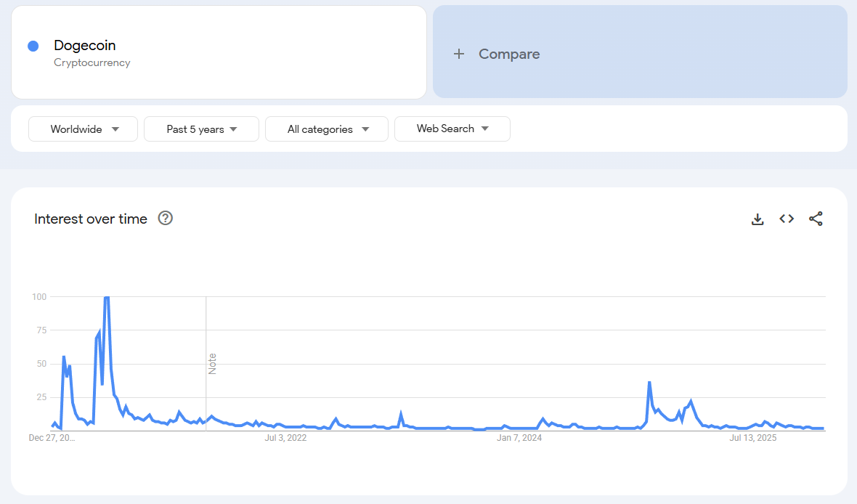
Task: Open the All categories dropdown
Action: tap(326, 129)
